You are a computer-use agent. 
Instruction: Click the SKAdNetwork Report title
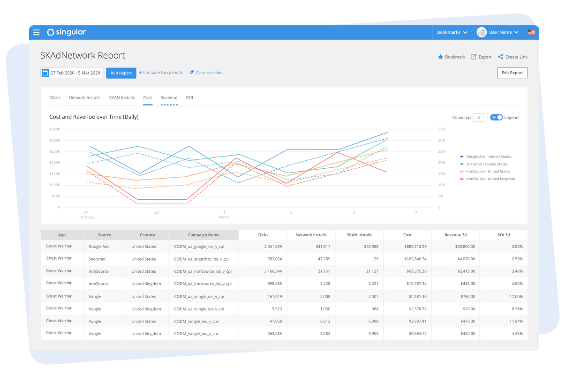point(83,55)
